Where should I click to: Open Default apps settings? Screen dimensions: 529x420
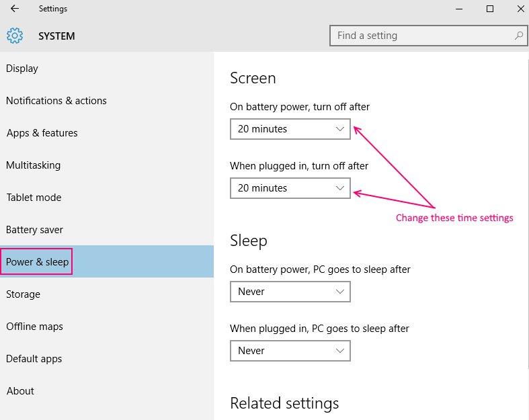(x=107, y=359)
